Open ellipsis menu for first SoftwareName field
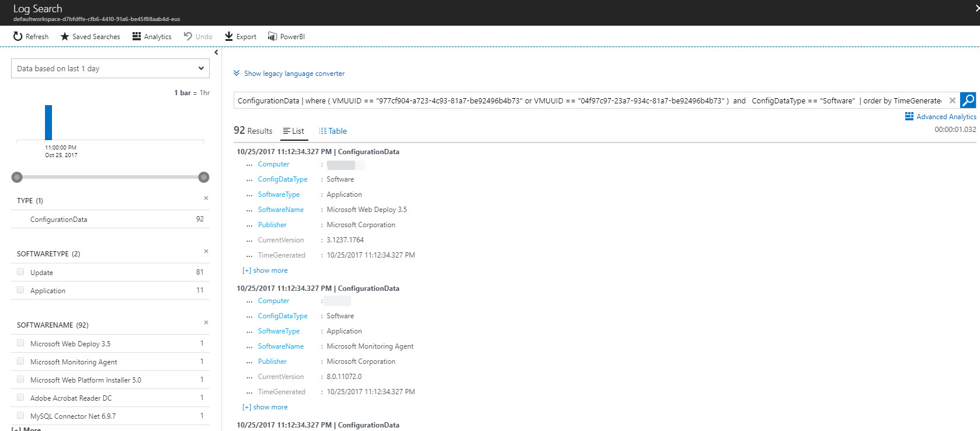Screen dimensions: 980x431 [x=249, y=210]
